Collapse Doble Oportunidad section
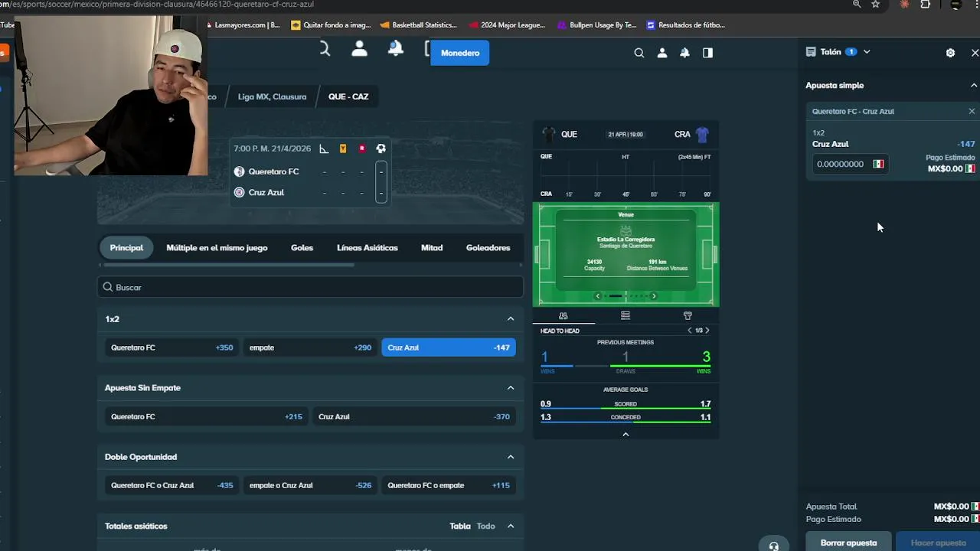The height and width of the screenshot is (551, 980). 511,457
